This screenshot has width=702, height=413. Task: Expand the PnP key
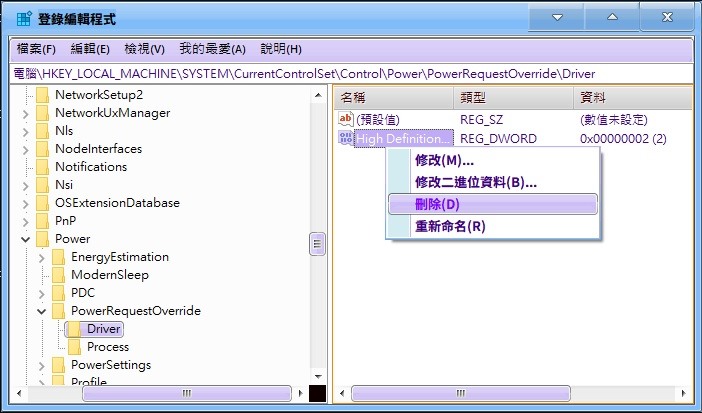pos(26,222)
